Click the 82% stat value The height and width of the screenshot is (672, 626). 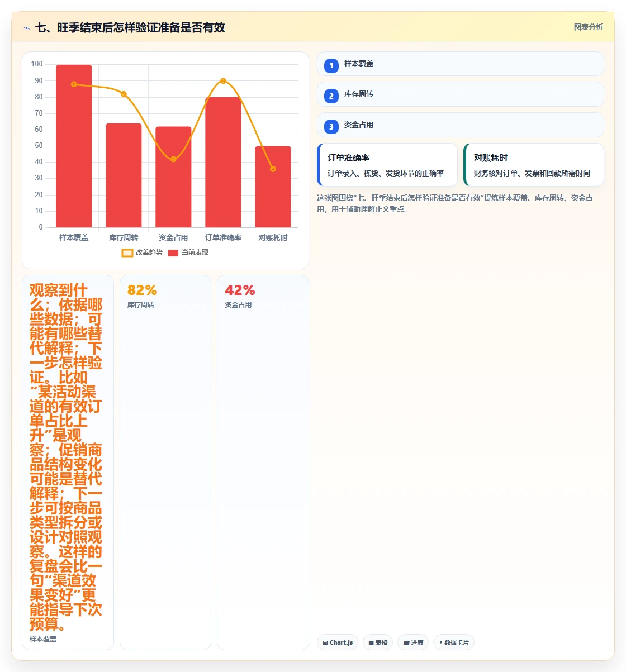[142, 290]
